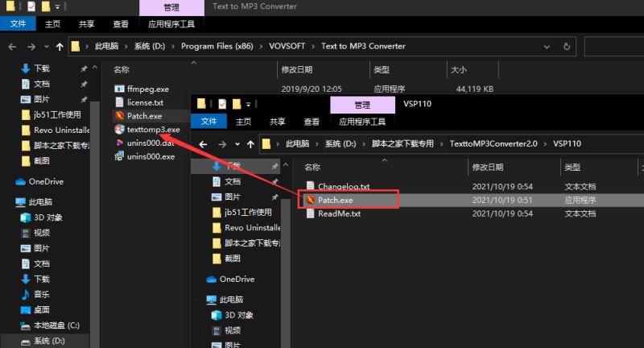Screen dimensions: 644x348
Task: Go up one level in back window
Action: tap(60, 47)
